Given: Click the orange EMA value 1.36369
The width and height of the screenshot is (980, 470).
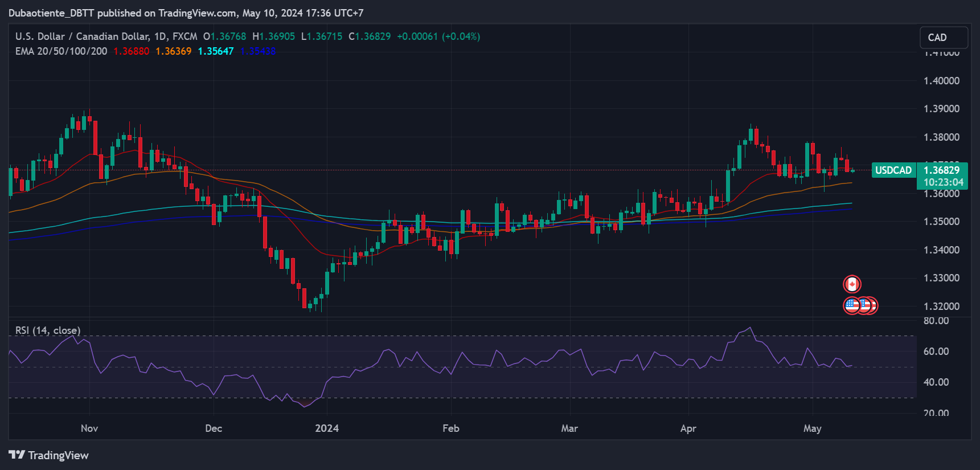Looking at the screenshot, I should coord(173,51).
